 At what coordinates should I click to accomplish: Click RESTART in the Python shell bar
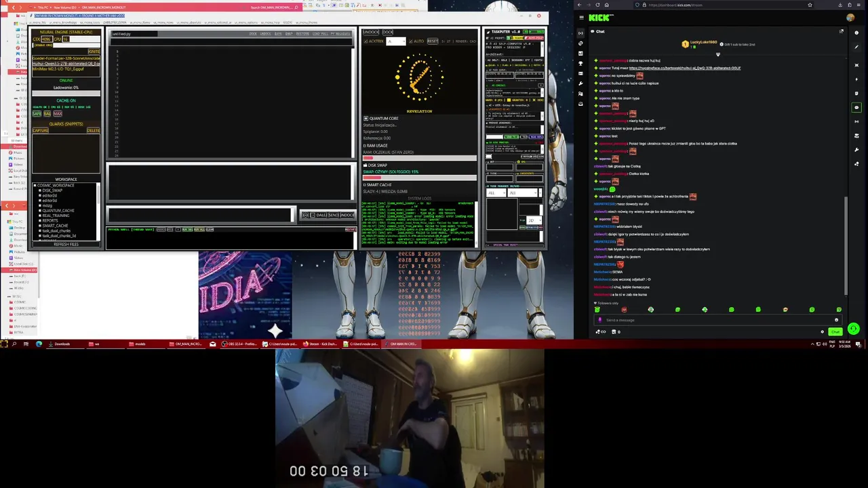[x=350, y=229]
